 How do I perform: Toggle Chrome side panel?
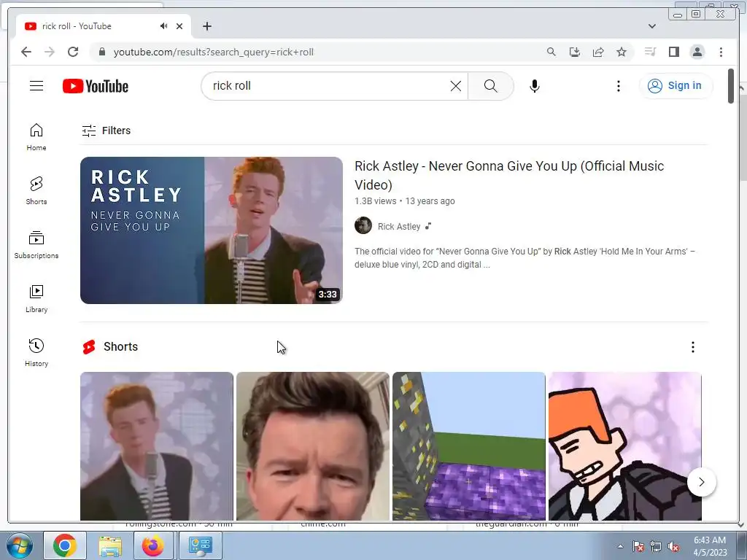[x=673, y=52]
